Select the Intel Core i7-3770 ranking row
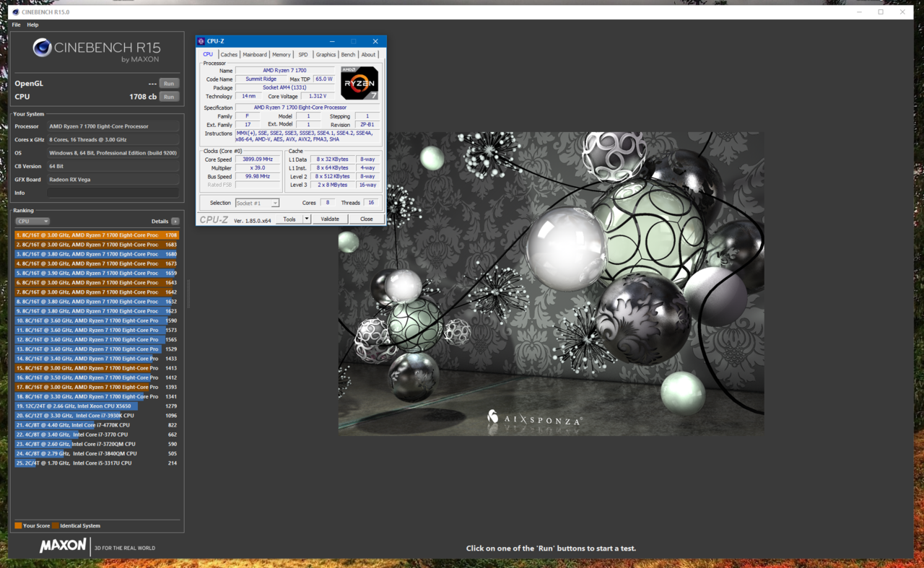 tap(97, 434)
